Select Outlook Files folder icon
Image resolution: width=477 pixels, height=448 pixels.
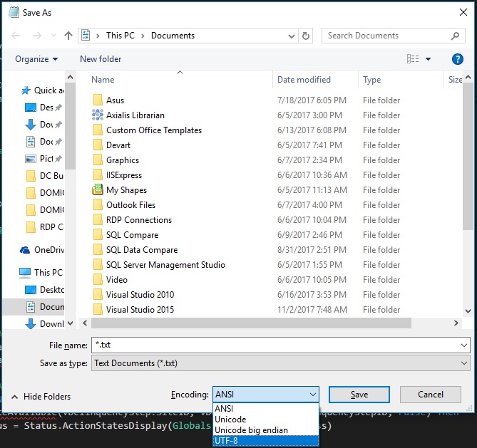98,204
